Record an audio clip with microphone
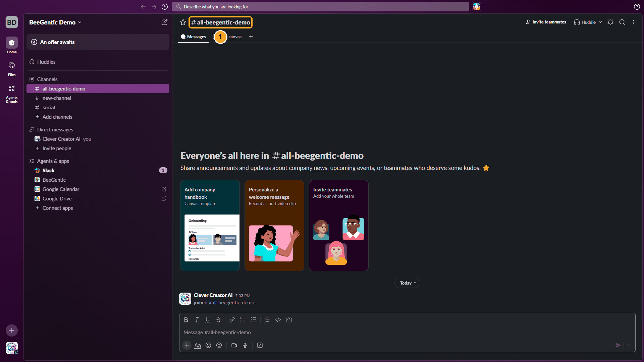The width and height of the screenshot is (644, 362). click(x=245, y=345)
